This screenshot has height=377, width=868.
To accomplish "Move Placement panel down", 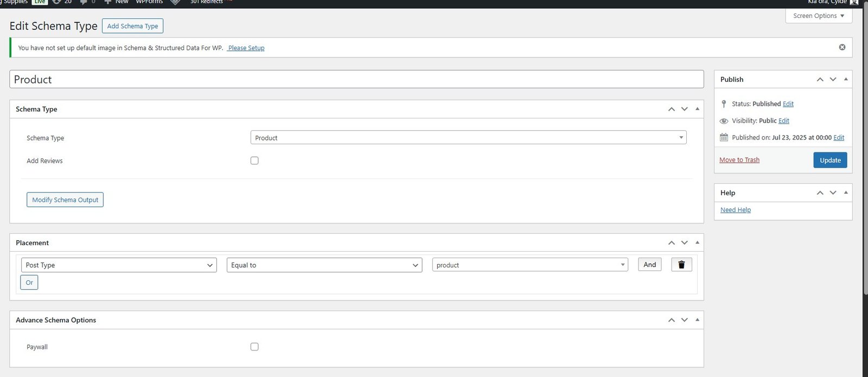I will coord(684,243).
